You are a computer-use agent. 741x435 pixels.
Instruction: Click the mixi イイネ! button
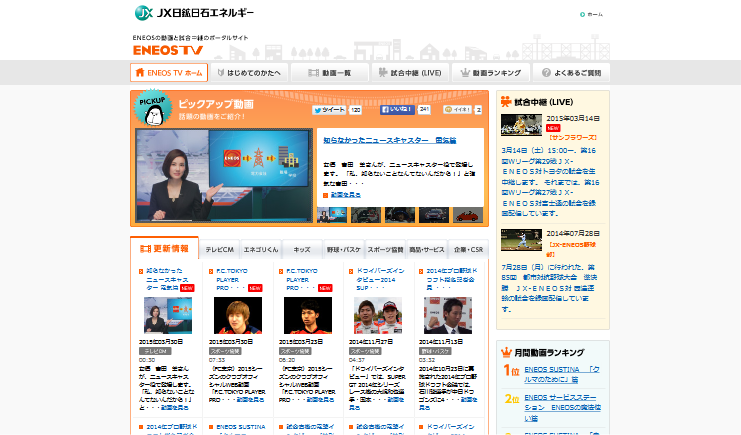457,110
